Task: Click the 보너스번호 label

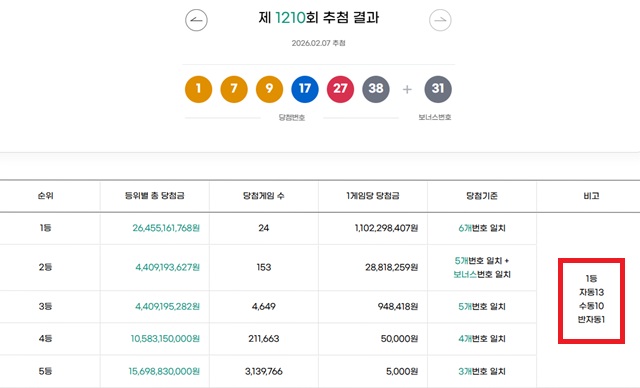Action: point(435,117)
